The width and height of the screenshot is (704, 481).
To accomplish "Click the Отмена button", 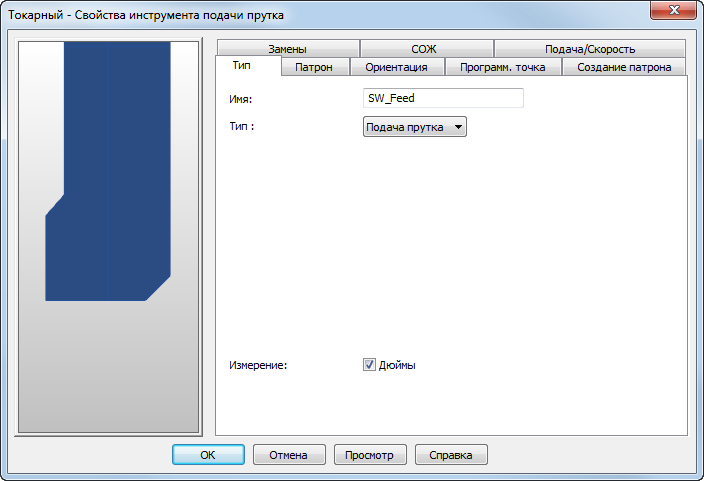I will 289,455.
